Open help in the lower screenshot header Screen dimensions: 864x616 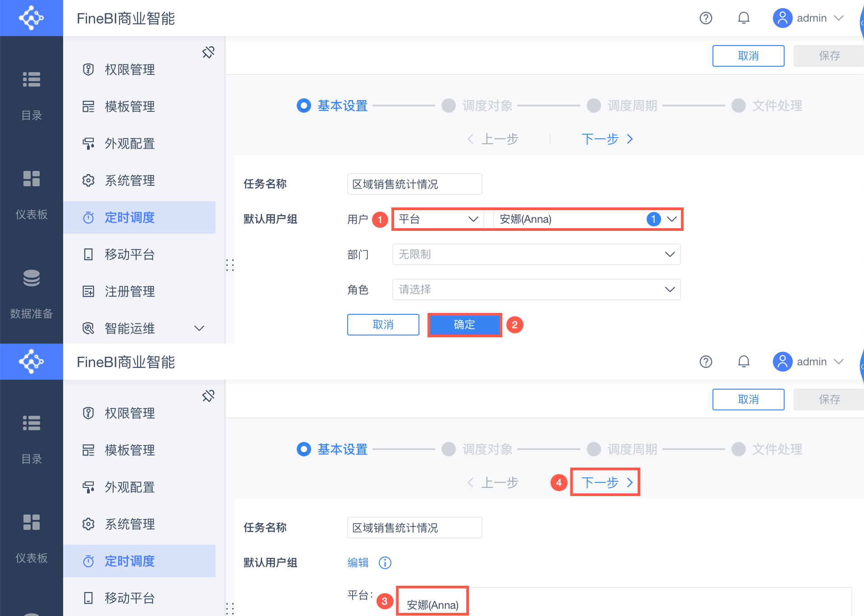[x=706, y=362]
